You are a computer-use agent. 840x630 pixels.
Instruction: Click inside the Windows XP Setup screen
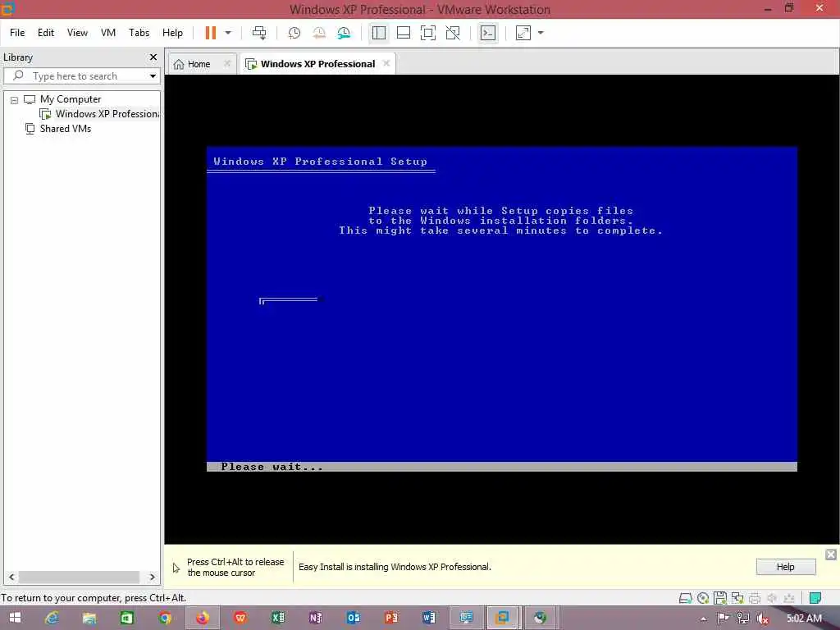(x=502, y=309)
